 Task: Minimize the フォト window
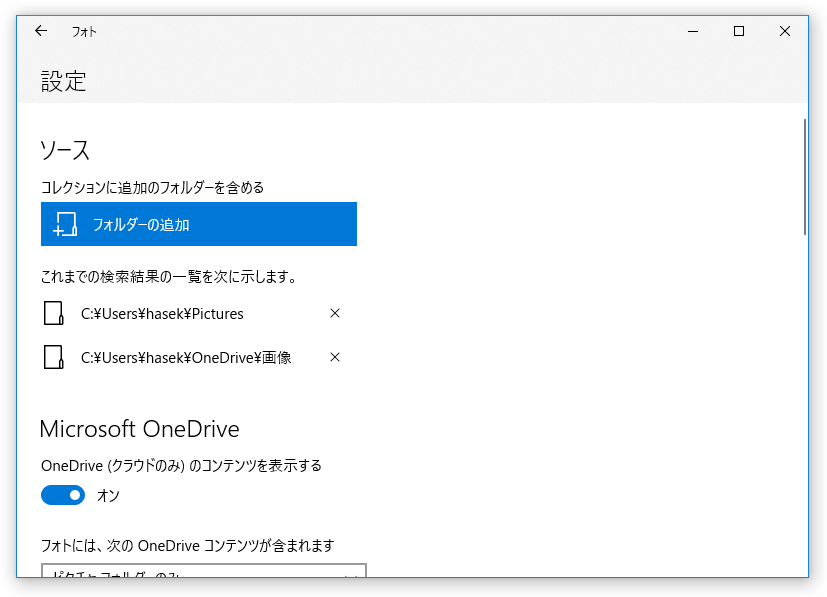693,31
